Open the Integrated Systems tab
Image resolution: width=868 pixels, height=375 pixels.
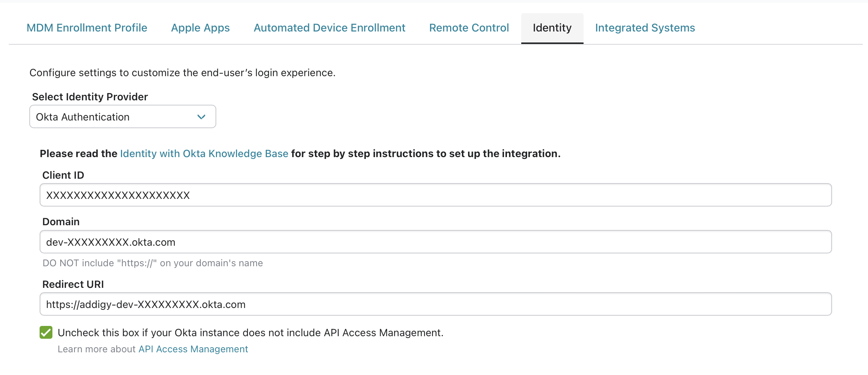645,28
